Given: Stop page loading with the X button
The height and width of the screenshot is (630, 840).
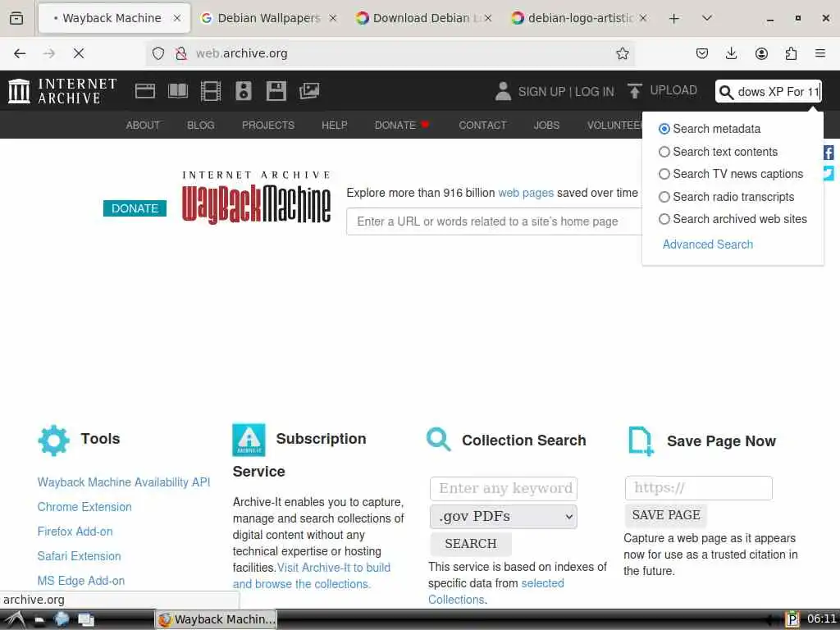Looking at the screenshot, I should coord(79,53).
